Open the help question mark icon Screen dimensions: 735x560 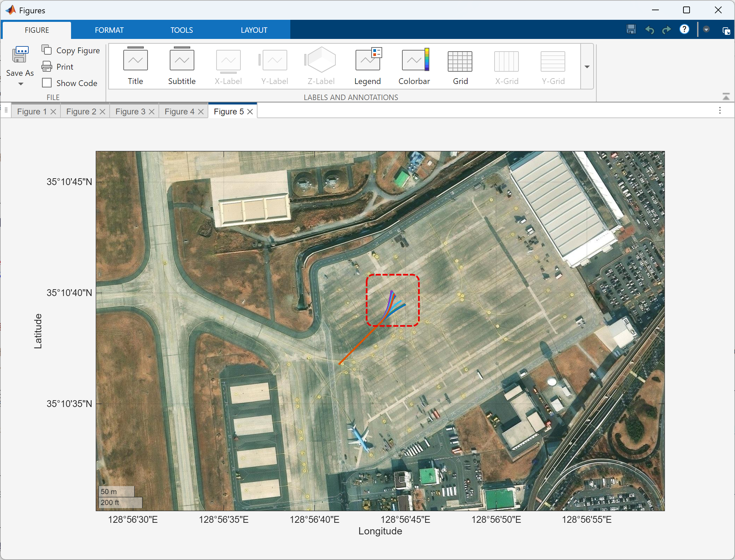(684, 29)
